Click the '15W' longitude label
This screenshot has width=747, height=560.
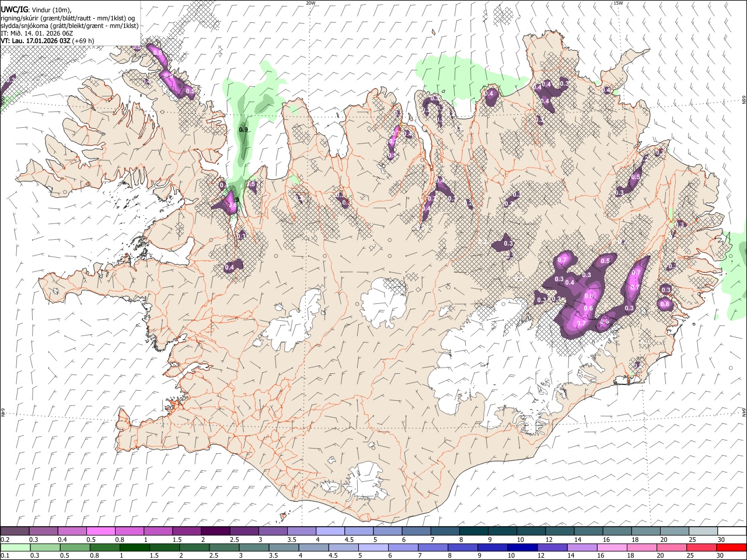618,3
